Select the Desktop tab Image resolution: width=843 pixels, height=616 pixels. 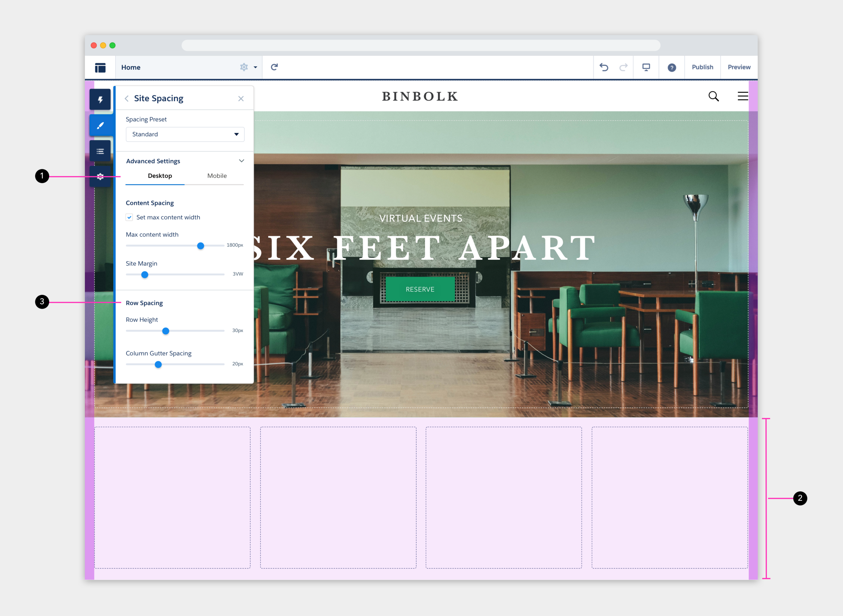(x=160, y=176)
